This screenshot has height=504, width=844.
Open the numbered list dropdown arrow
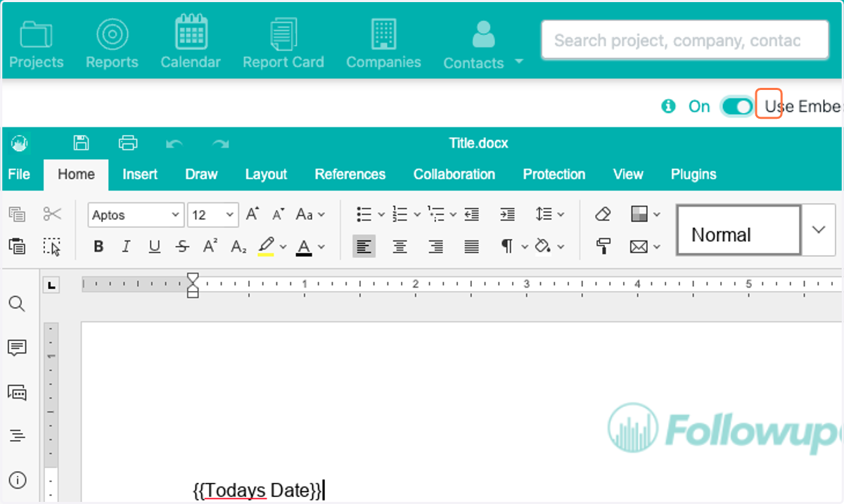417,214
